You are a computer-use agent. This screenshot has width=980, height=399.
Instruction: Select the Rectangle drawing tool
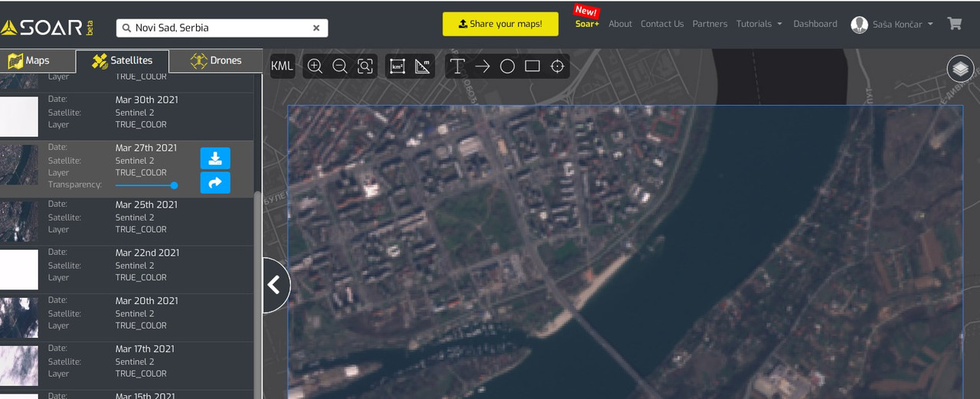pos(533,66)
